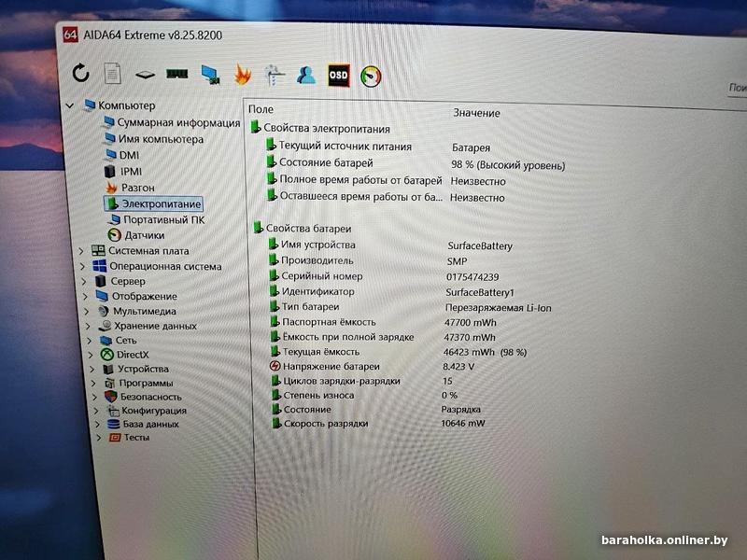The height and width of the screenshot is (560, 747).
Task: Open the user account toolbar icon
Action: point(306,76)
